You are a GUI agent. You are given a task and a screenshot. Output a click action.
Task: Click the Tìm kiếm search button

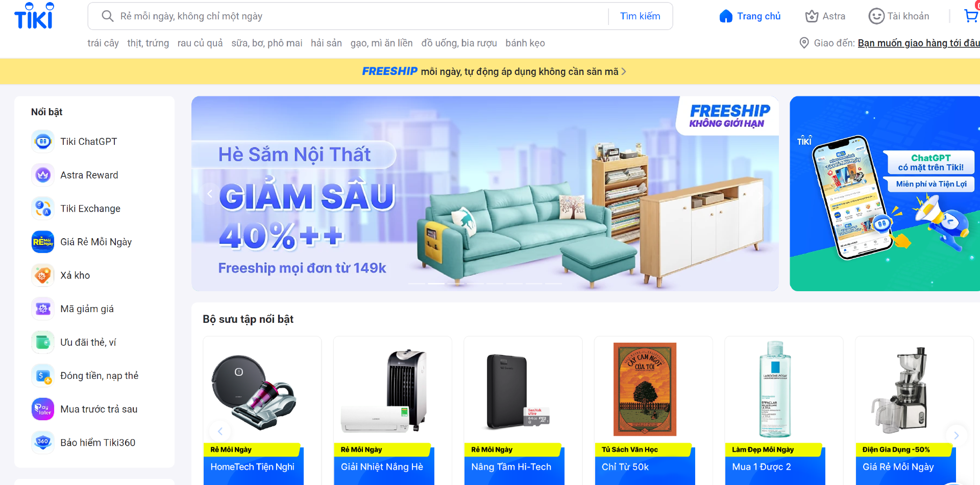coord(640,16)
